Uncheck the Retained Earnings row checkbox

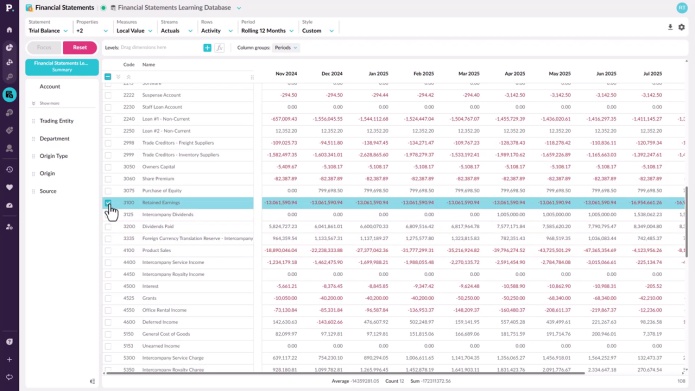tap(108, 203)
